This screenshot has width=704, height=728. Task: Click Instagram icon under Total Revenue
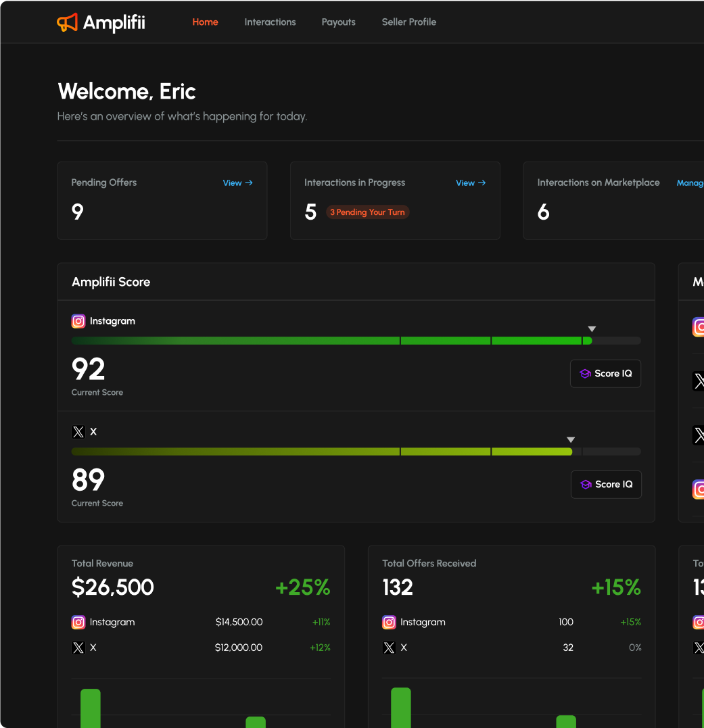78,623
